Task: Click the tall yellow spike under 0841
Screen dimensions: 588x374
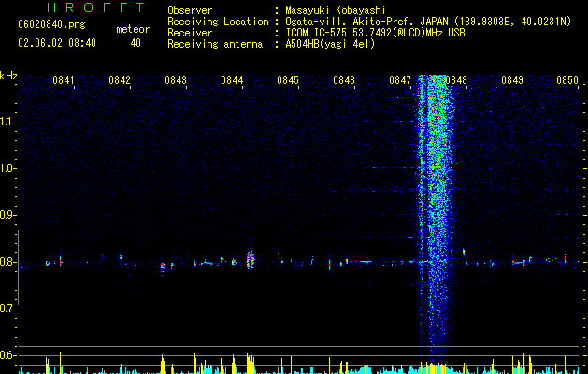Action: point(60,363)
